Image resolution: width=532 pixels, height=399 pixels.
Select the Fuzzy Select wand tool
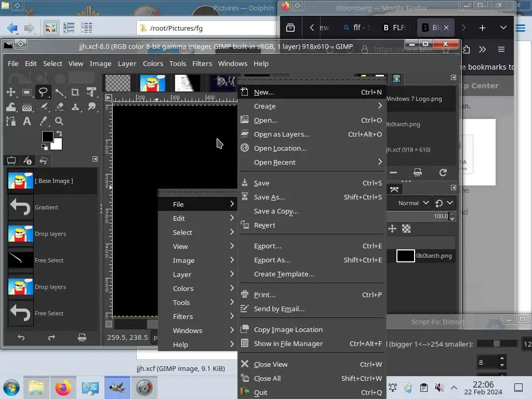pyautogui.click(x=59, y=92)
